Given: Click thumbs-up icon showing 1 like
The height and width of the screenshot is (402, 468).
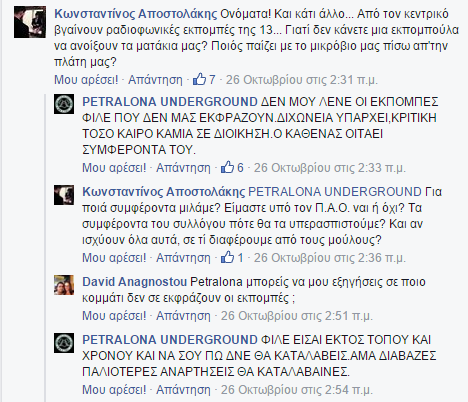Looking at the screenshot, I should pyautogui.click(x=227, y=257).
